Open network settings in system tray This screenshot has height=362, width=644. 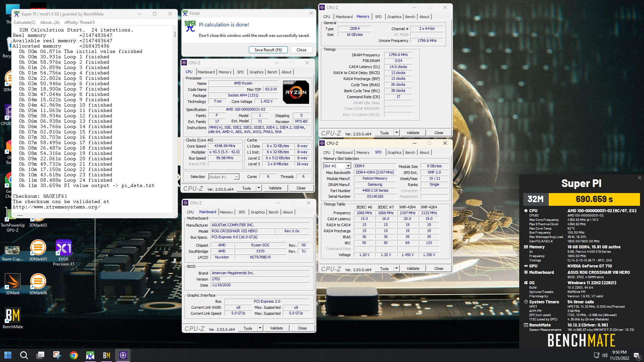point(596,355)
